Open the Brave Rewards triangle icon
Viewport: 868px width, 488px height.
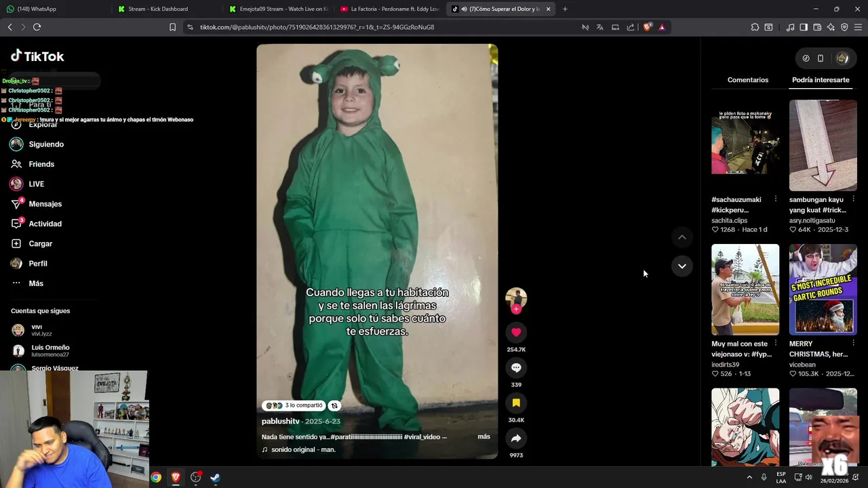coord(662,27)
